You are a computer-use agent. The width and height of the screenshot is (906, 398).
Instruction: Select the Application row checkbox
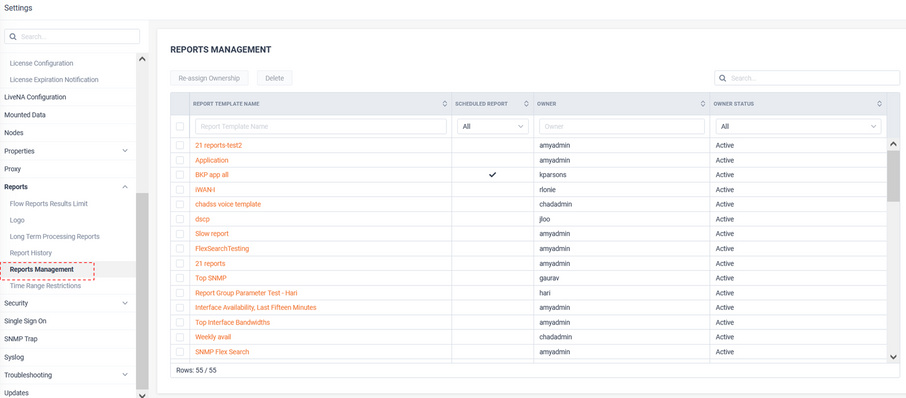tap(180, 160)
